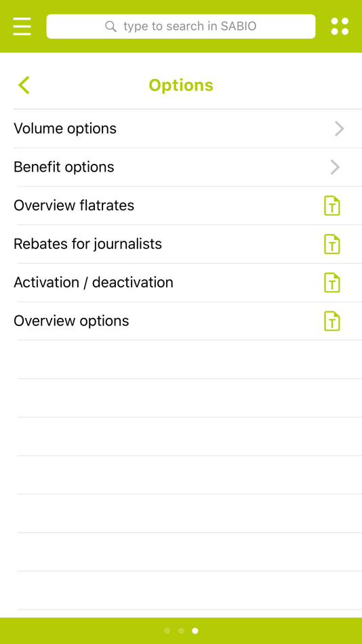Tap the magnifier icon in search bar
Image resolution: width=362 pixels, height=644 pixels.
[x=110, y=26]
